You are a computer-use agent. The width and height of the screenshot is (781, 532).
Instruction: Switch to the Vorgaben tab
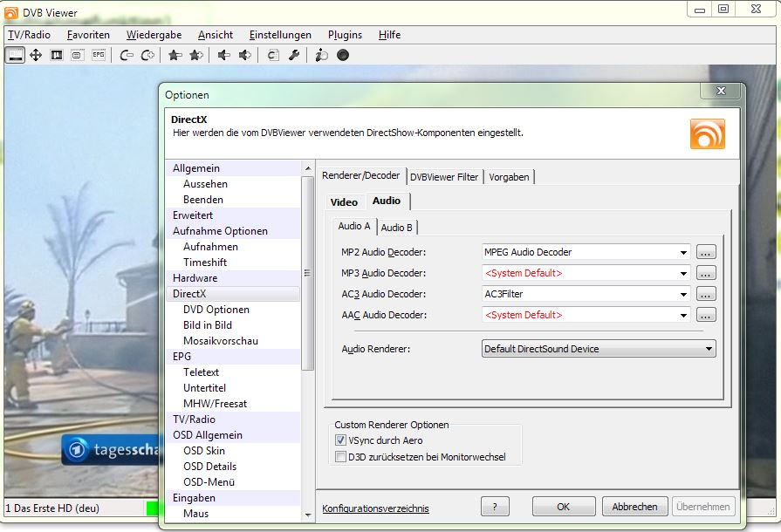click(x=509, y=177)
